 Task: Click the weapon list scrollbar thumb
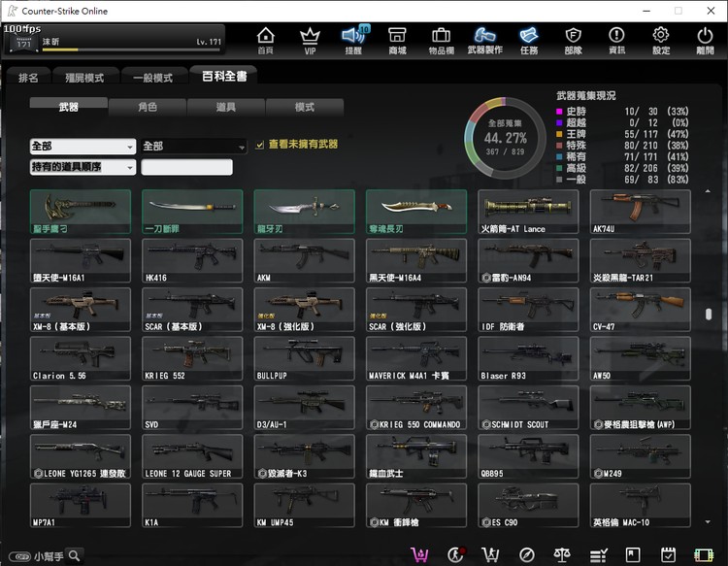click(x=708, y=315)
